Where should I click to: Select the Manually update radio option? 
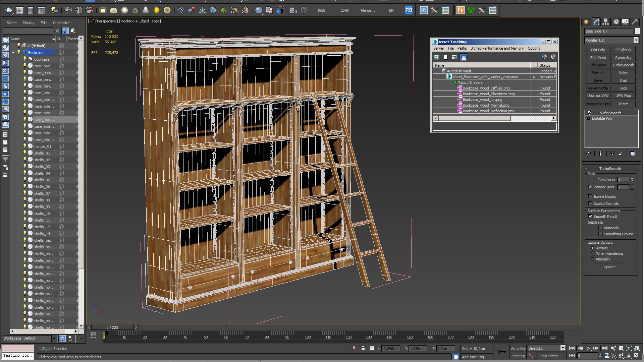[592, 259]
